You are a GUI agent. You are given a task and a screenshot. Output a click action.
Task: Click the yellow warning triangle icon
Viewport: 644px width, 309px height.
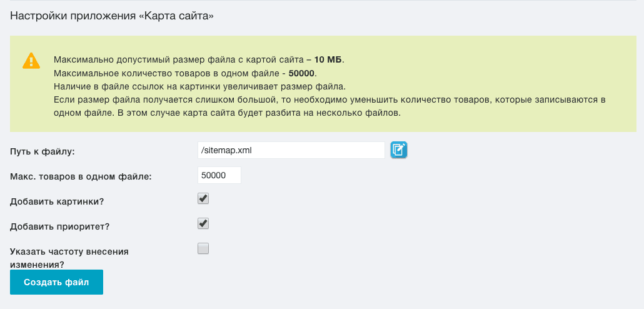[x=31, y=61]
